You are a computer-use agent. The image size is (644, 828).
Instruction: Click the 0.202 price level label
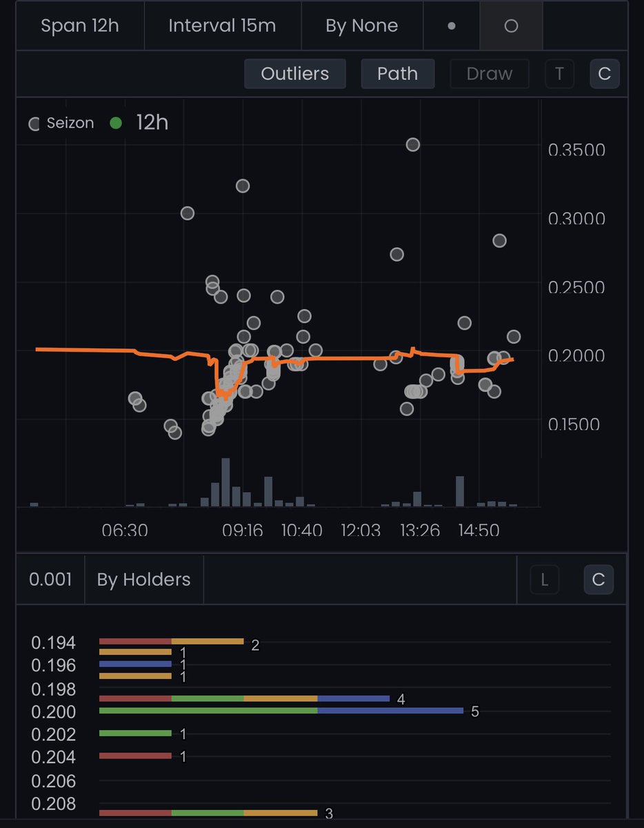(54, 734)
